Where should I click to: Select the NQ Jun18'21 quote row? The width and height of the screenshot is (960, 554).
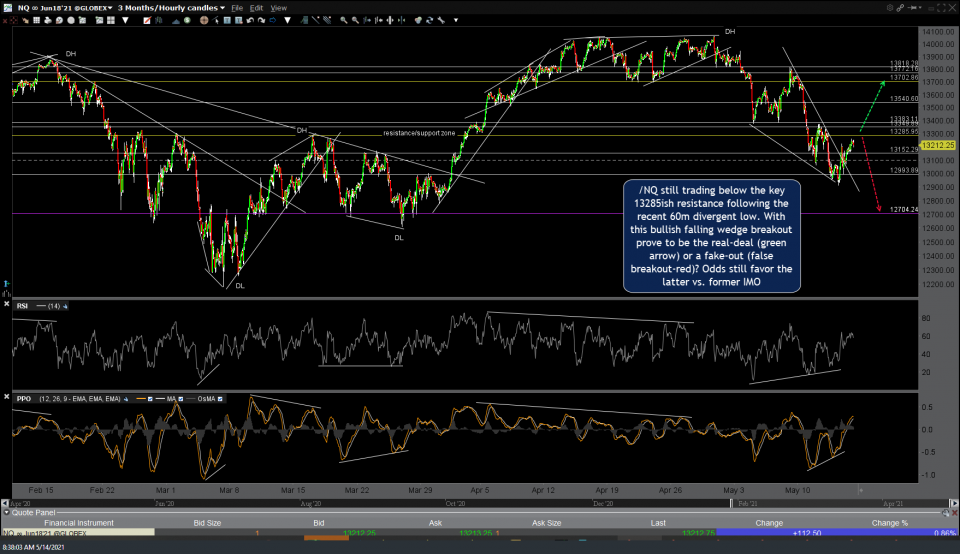pyautogui.click(x=479, y=533)
